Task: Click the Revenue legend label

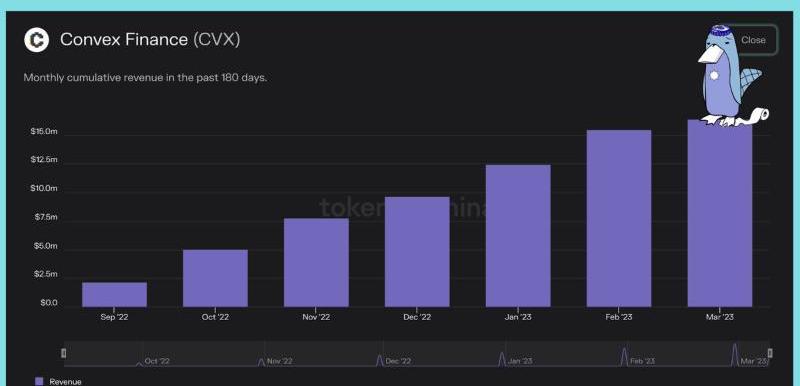Action: click(65, 381)
